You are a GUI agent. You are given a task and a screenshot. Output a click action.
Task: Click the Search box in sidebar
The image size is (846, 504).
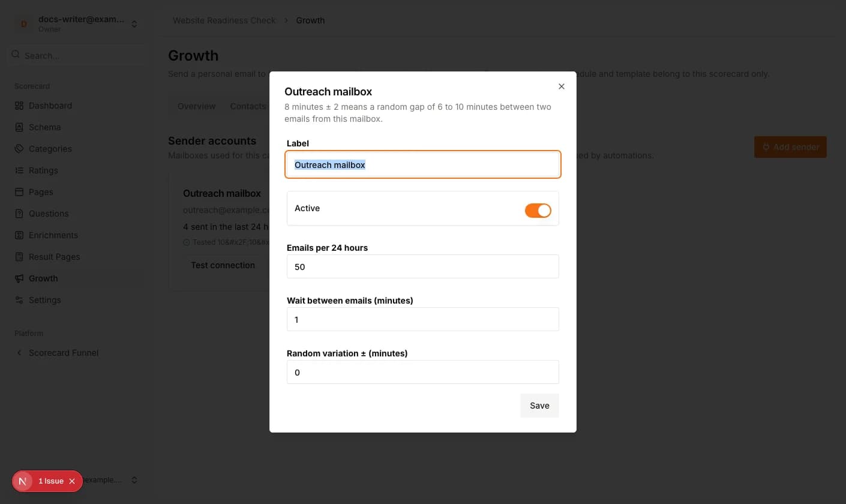tap(78, 55)
